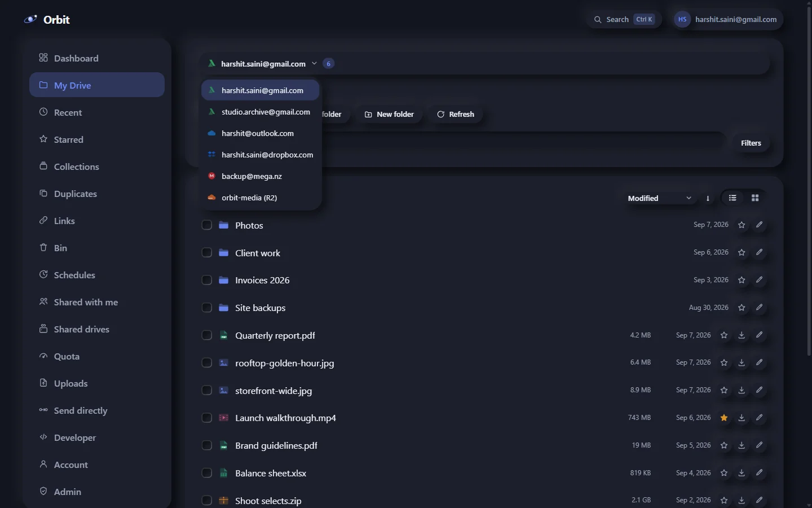The width and height of the screenshot is (812, 508).
Task: Open the Modified sort dropdown
Action: point(660,198)
